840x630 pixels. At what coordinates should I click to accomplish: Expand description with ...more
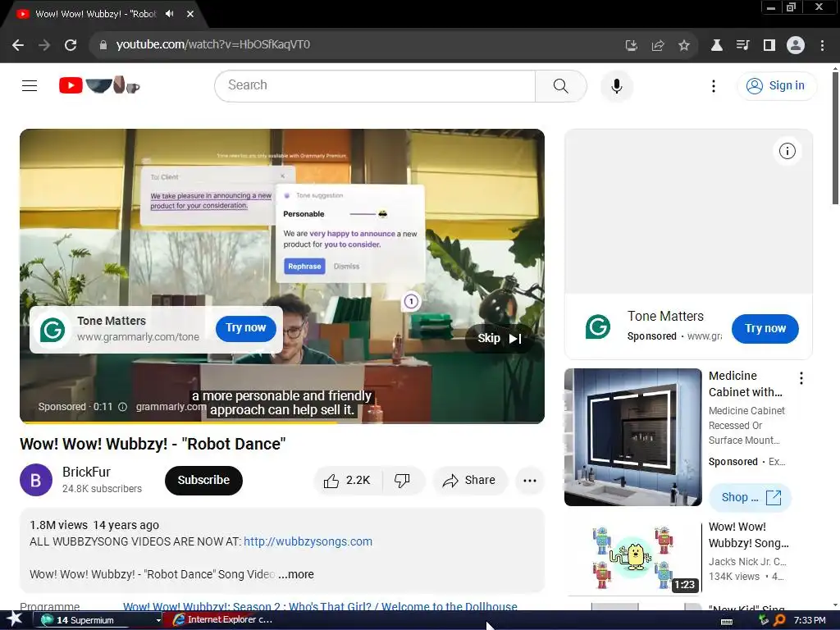click(295, 574)
